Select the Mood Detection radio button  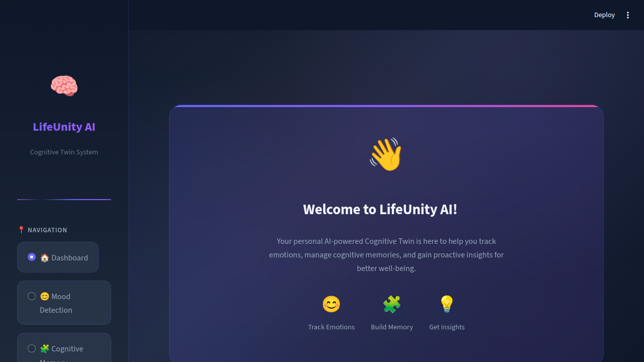point(32,296)
